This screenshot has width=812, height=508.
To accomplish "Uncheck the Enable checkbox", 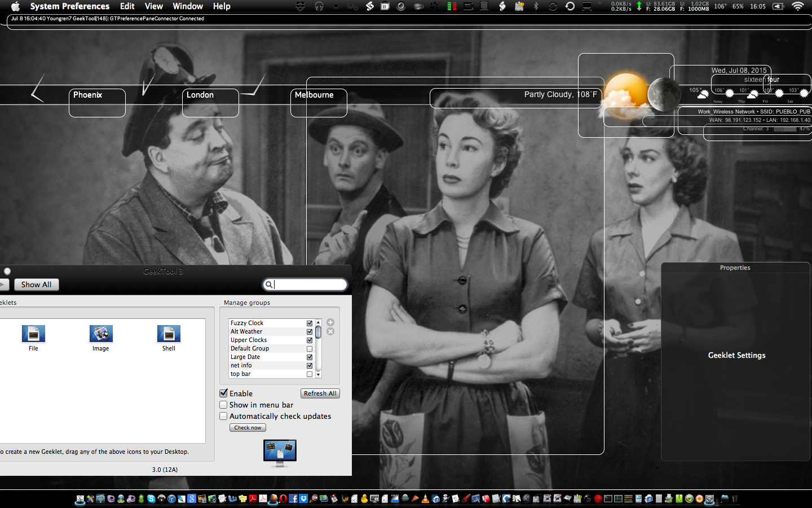I will click(x=223, y=393).
